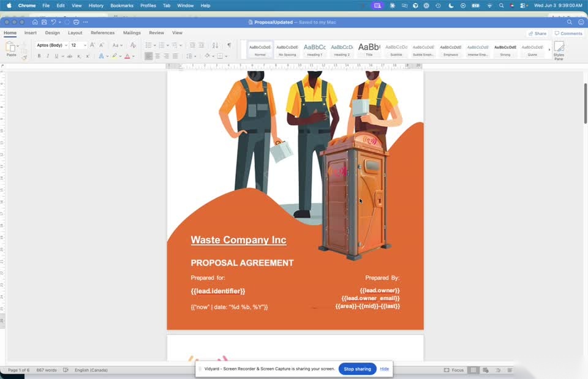Screen dimensions: 588x379
Task: Toggle bold formatting
Action: coord(39,56)
